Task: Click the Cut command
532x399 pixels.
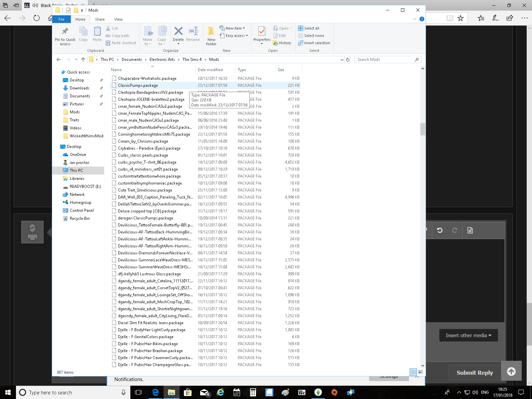Action: pyautogui.click(x=112, y=28)
